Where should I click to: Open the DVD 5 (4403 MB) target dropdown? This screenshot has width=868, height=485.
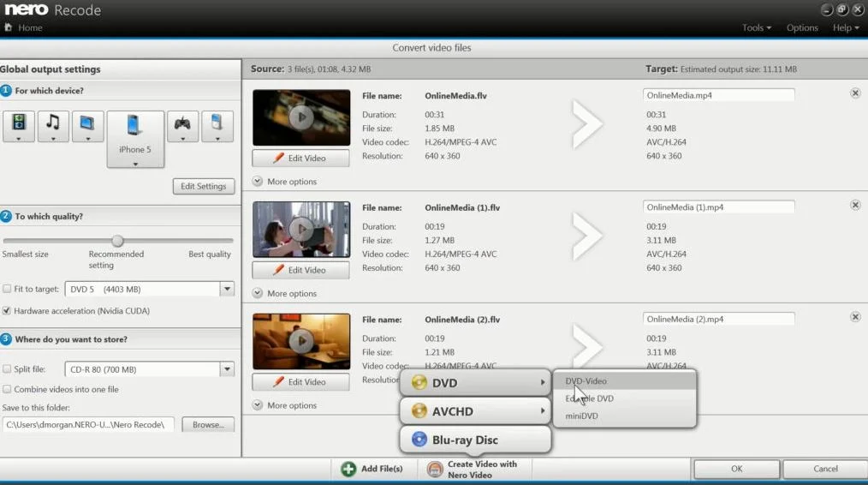[227, 289]
